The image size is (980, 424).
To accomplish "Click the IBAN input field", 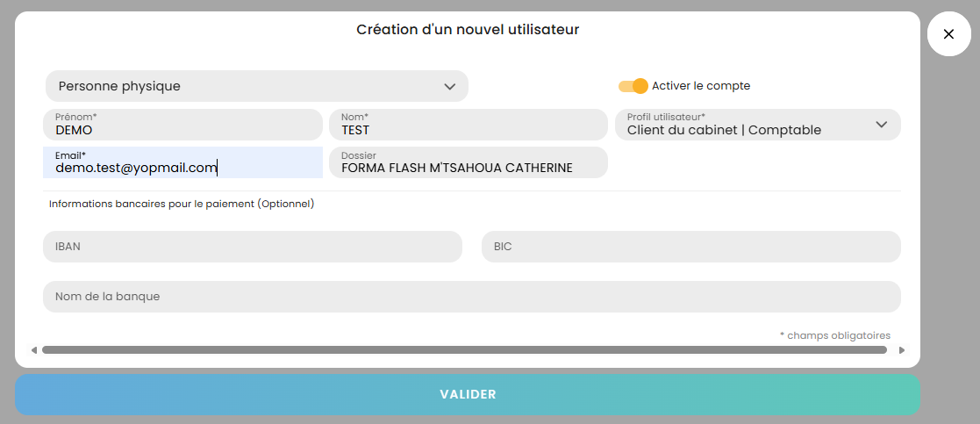I will coord(252,247).
